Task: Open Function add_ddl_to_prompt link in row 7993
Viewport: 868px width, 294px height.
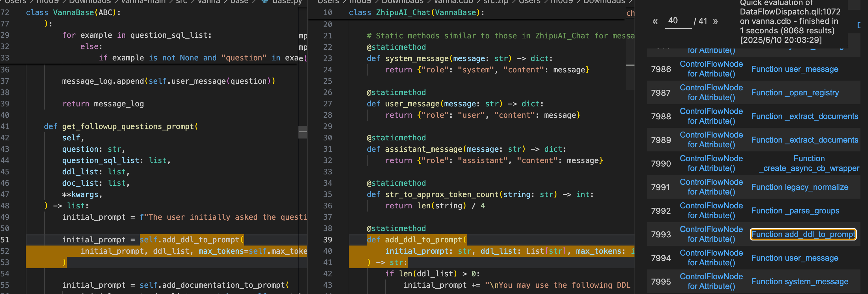Action: pos(803,234)
